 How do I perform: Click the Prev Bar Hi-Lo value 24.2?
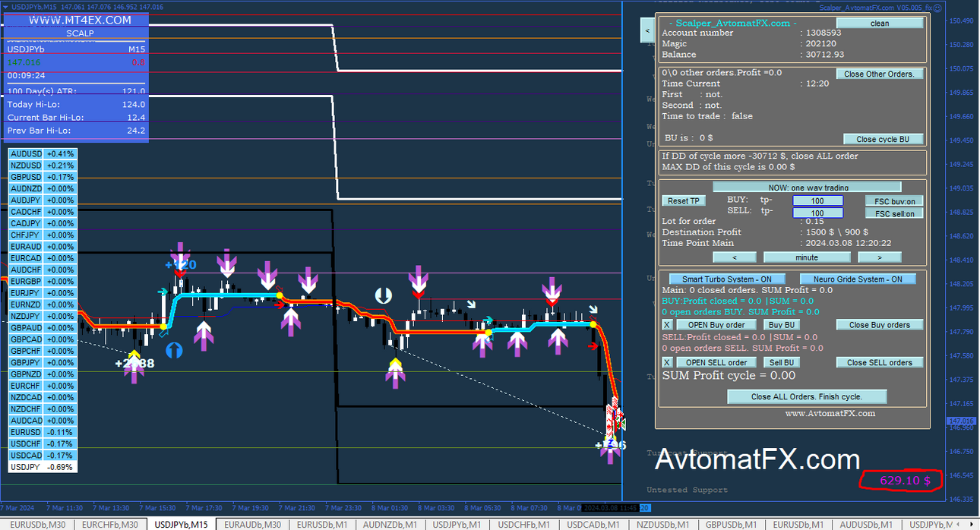136,131
